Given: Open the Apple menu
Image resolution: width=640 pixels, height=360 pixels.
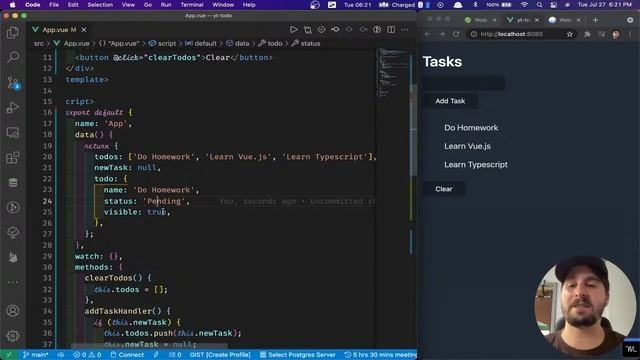Looking at the screenshot, I should click(13, 5).
